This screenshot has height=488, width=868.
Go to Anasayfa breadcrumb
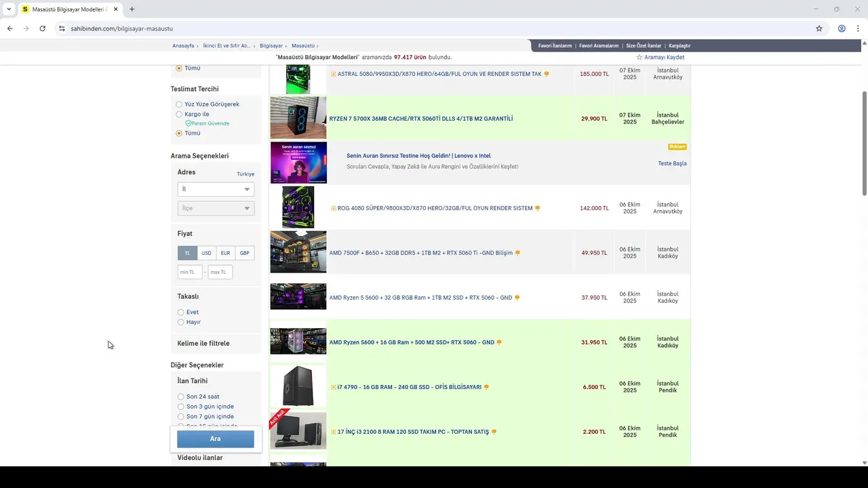pos(183,46)
